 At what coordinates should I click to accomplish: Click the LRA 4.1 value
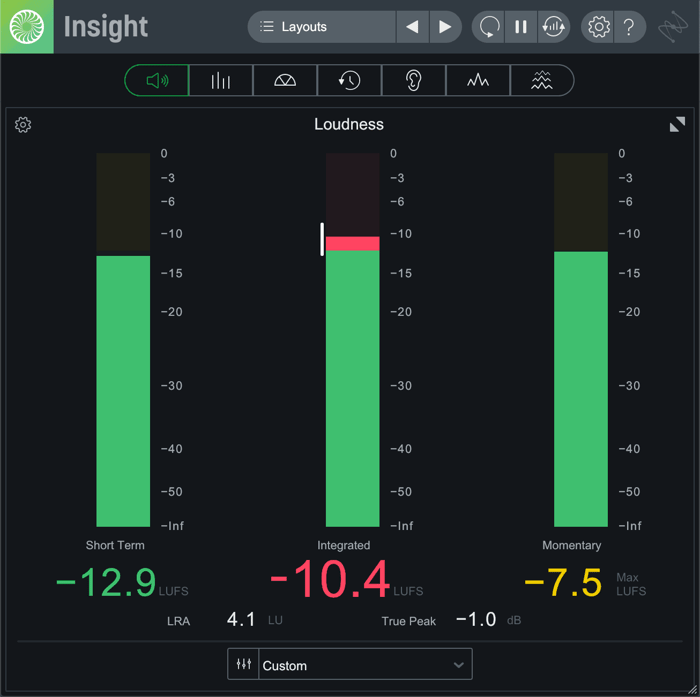[241, 620]
